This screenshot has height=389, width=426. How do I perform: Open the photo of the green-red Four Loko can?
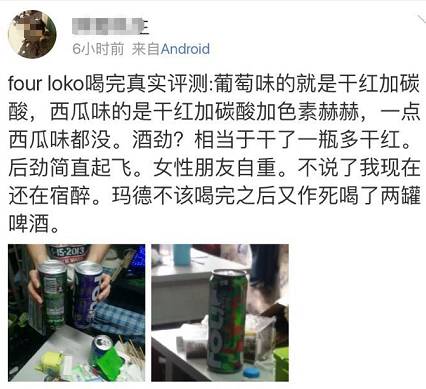(220, 313)
